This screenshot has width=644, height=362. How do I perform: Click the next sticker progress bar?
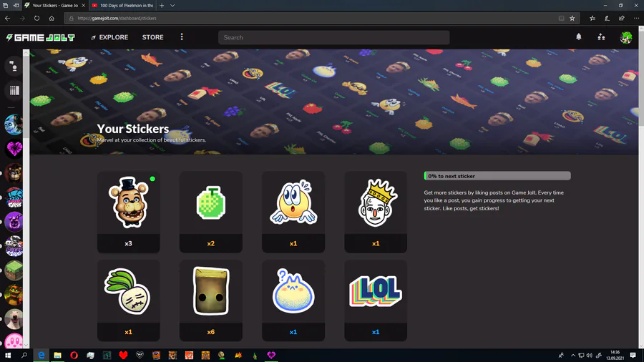point(497,176)
